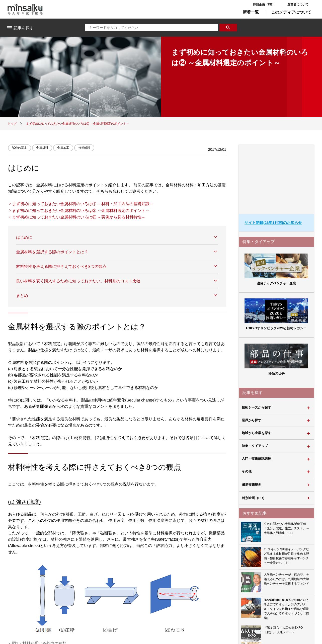Click chevron beside 金属材料を選択する際のポイントとは？
Screen dimensions: 322x644
[x=215, y=252]
